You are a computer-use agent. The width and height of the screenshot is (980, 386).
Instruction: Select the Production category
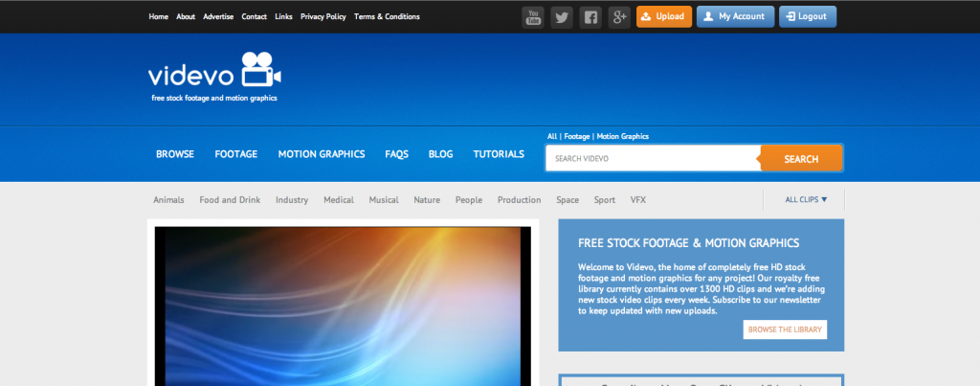(x=520, y=200)
